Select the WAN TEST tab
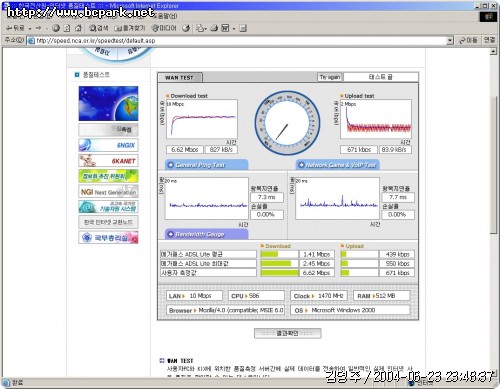Image resolution: width=500 pixels, height=389 pixels. [x=179, y=77]
